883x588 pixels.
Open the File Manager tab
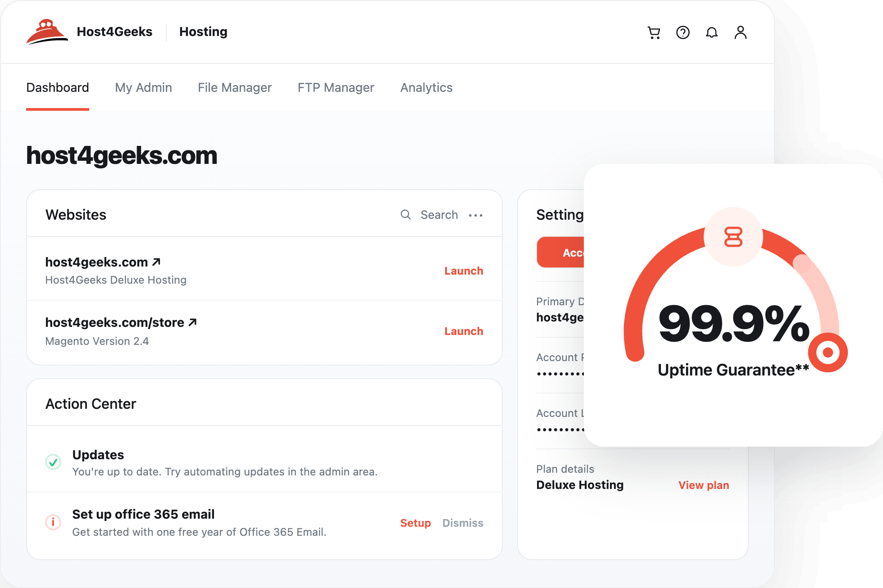(235, 87)
